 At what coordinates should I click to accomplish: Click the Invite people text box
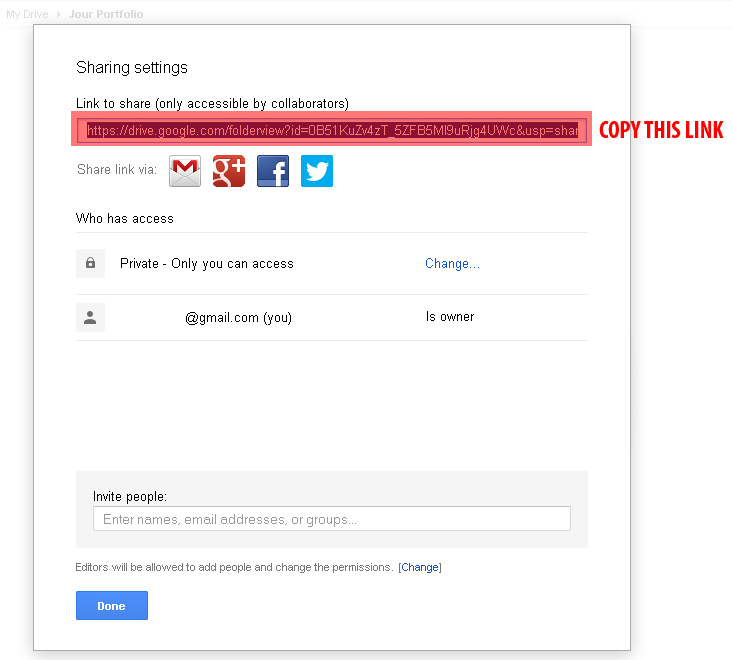[331, 519]
